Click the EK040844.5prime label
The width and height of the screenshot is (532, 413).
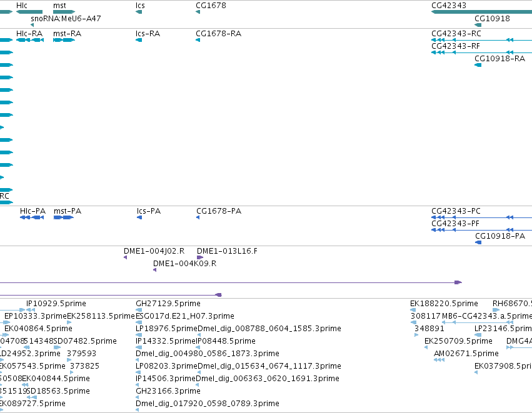[x=56, y=379]
